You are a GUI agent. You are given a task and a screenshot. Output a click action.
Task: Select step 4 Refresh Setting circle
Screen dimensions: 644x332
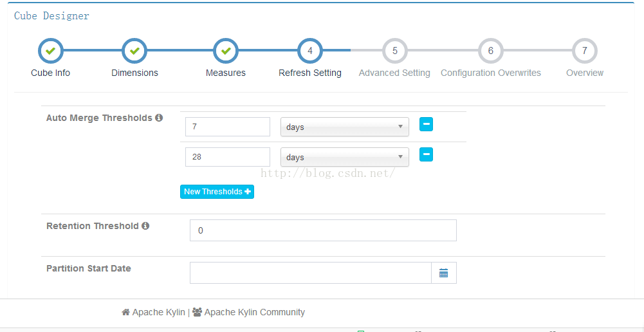point(309,51)
